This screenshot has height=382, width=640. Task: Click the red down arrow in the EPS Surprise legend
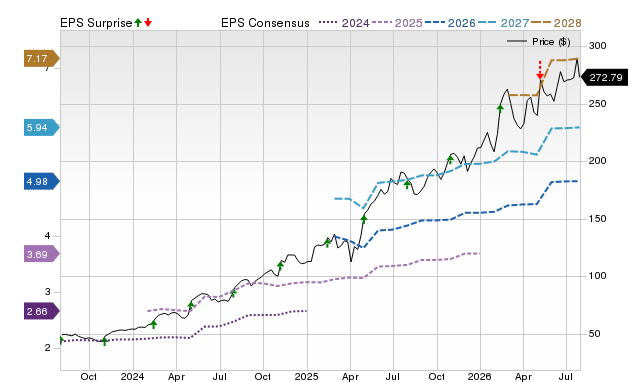[148, 22]
